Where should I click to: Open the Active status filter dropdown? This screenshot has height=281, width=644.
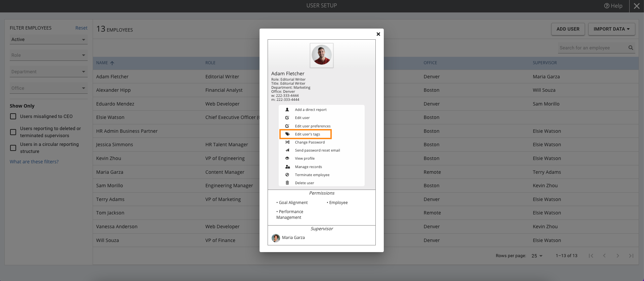(48, 40)
